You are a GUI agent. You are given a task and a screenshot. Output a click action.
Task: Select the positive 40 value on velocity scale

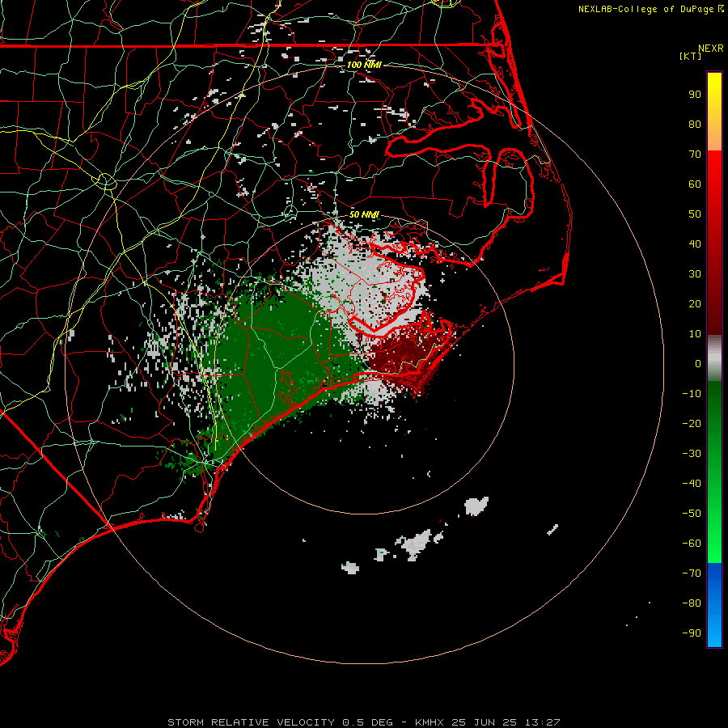(695, 244)
